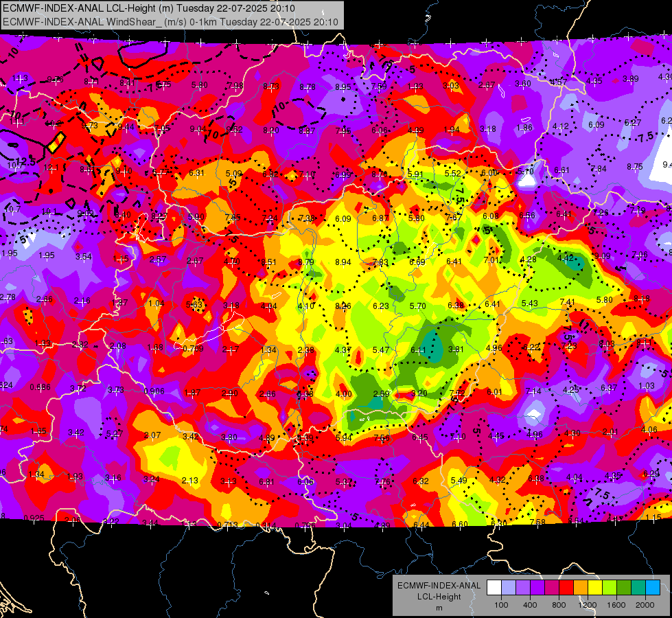The image size is (672, 618).
Task: Click the deep purple legend swatch
Action: coord(537,588)
